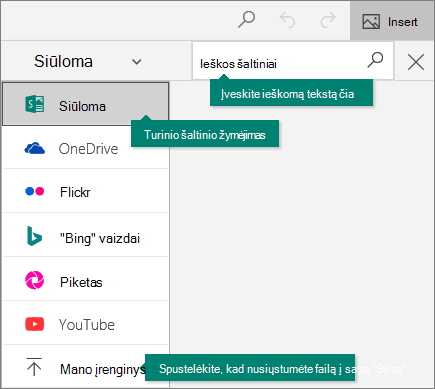
Task: Click the undo arrow icon
Action: pyautogui.click(x=287, y=20)
